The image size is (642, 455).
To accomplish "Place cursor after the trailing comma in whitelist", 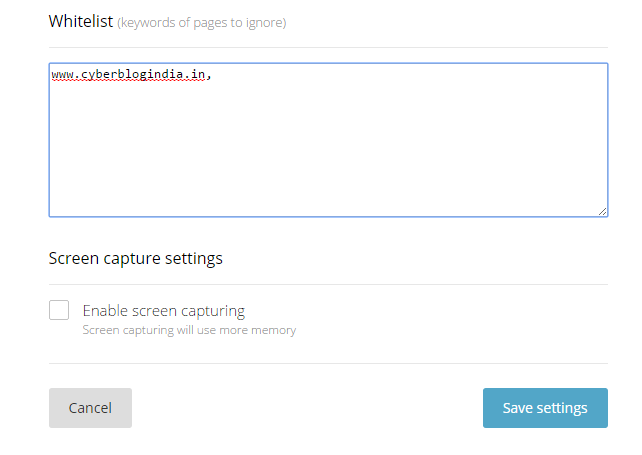I will tap(212, 75).
